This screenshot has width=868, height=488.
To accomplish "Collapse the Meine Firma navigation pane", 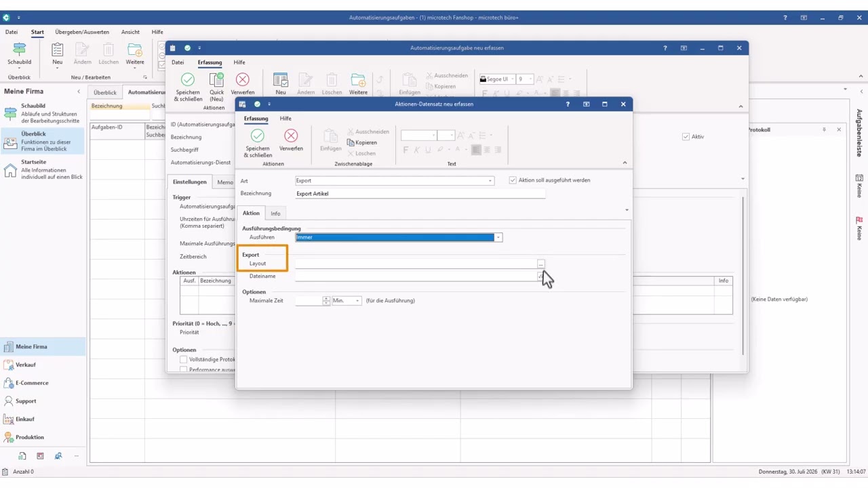I will (x=79, y=91).
